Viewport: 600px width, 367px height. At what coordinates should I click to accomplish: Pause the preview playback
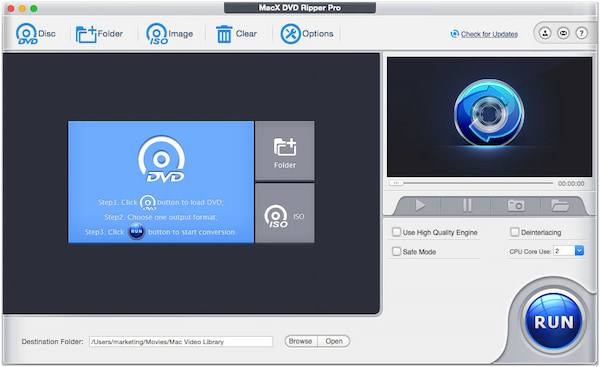pyautogui.click(x=466, y=206)
